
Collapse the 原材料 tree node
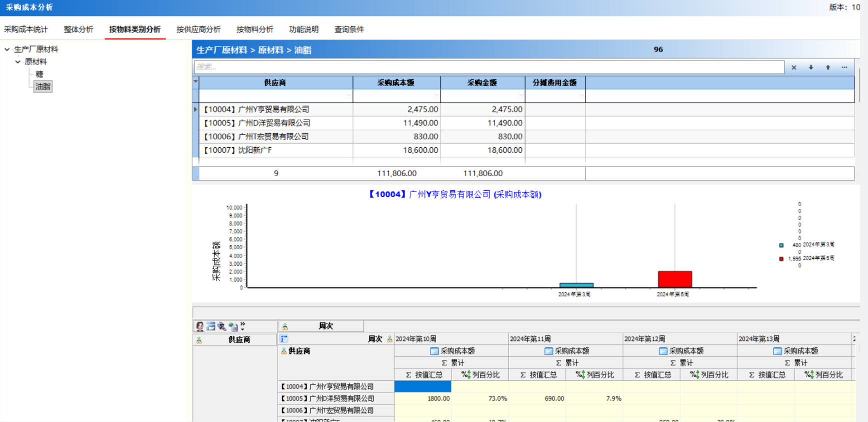18,62
